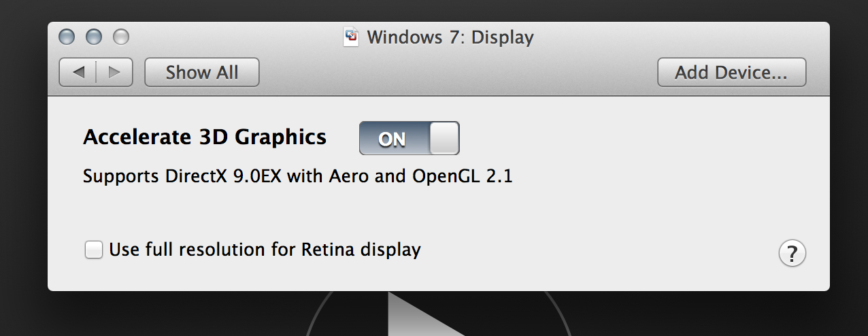Go back with the left arrow button
Viewport: 868px width, 336px height.
(x=78, y=72)
